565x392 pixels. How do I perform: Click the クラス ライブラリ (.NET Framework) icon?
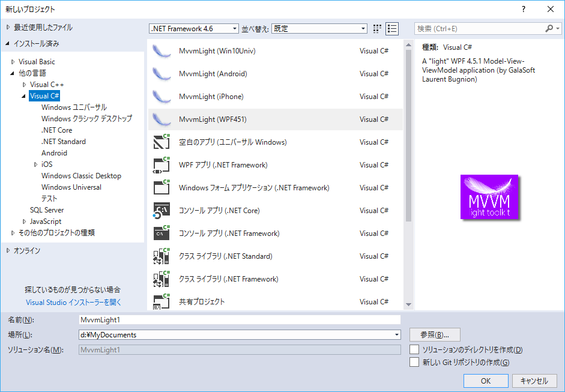tap(162, 279)
